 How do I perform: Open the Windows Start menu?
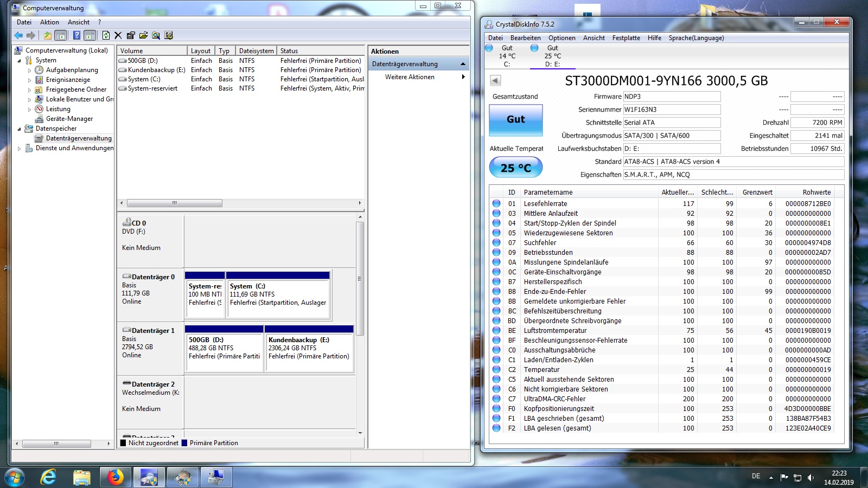(15, 477)
